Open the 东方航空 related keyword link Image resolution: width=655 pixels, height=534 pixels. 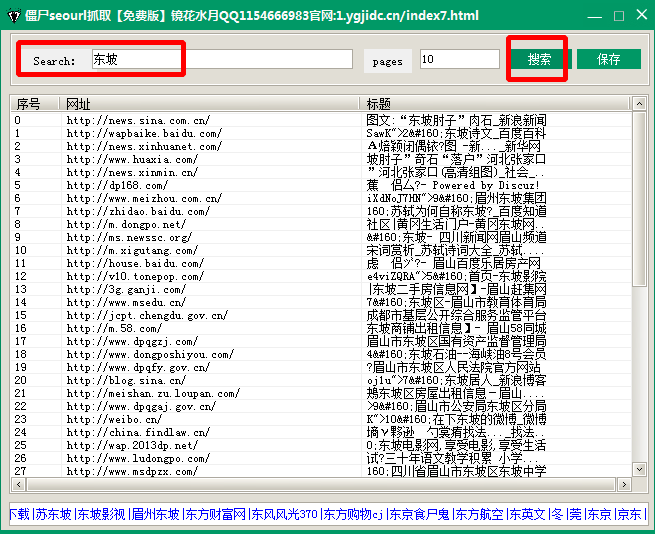[479, 514]
